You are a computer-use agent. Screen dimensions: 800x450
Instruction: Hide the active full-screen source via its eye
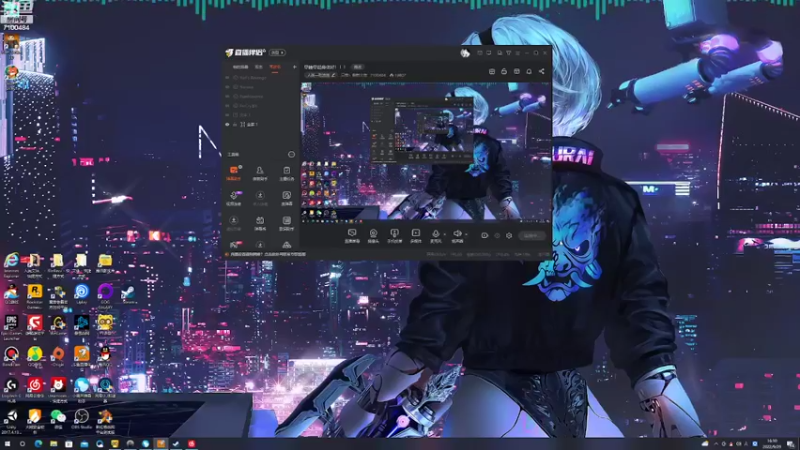point(228,124)
